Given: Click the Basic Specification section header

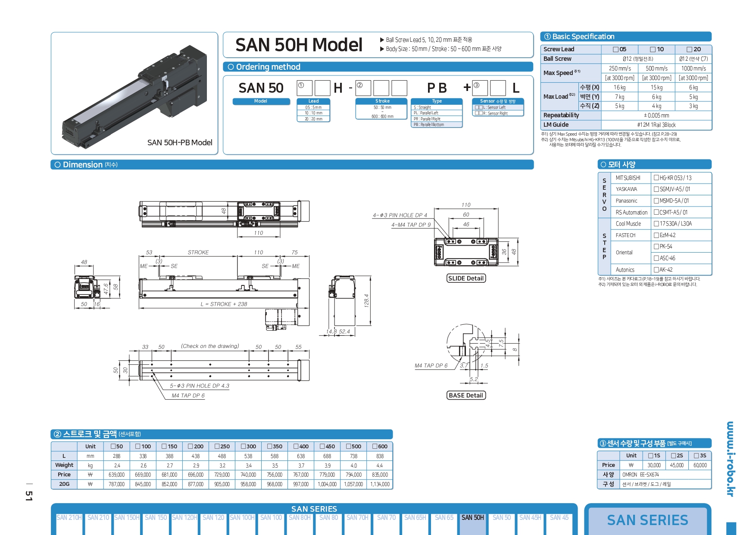Looking at the screenshot, I should [x=626, y=37].
